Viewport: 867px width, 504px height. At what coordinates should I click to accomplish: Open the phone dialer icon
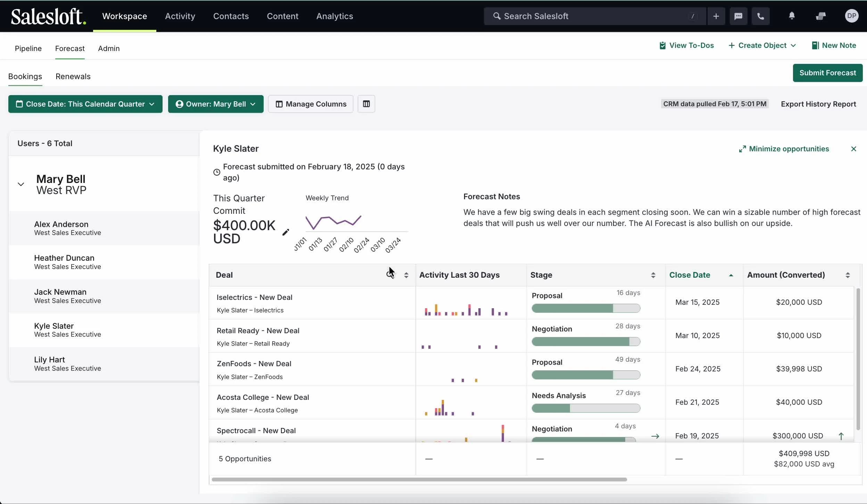click(x=760, y=16)
